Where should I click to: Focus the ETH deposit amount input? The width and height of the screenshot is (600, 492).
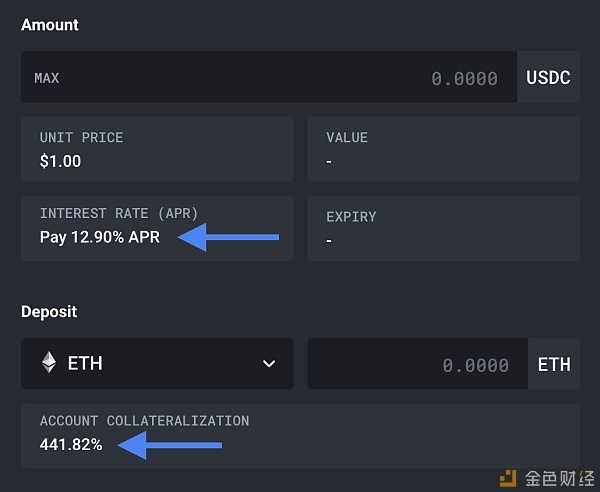click(418, 364)
